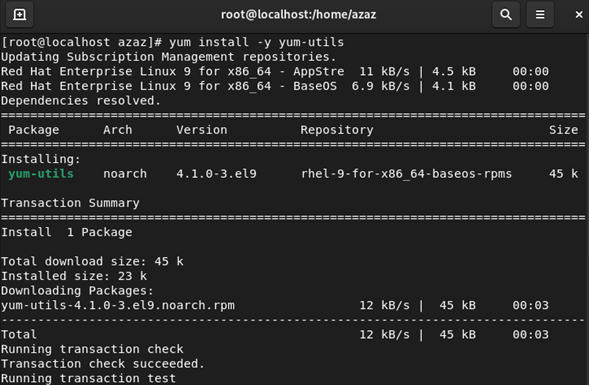Click the window title root@localhost:/home/azaz
The height and width of the screenshot is (386, 590).
[298, 14]
